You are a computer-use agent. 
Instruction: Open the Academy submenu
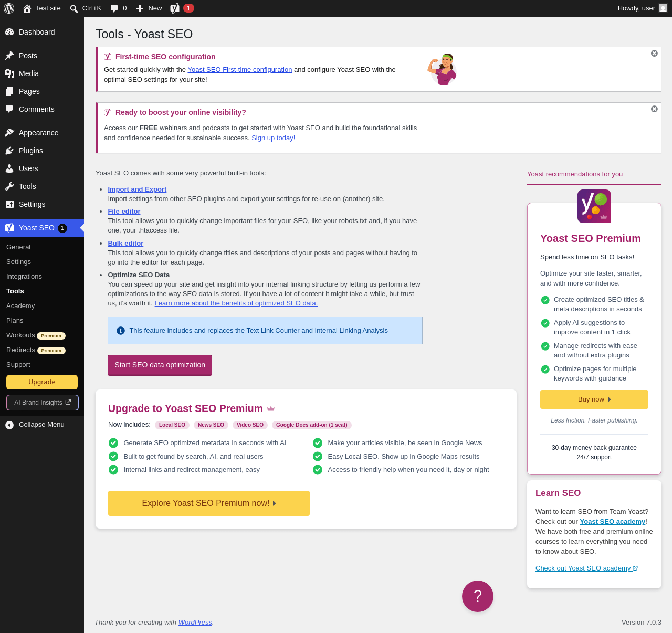click(42, 306)
